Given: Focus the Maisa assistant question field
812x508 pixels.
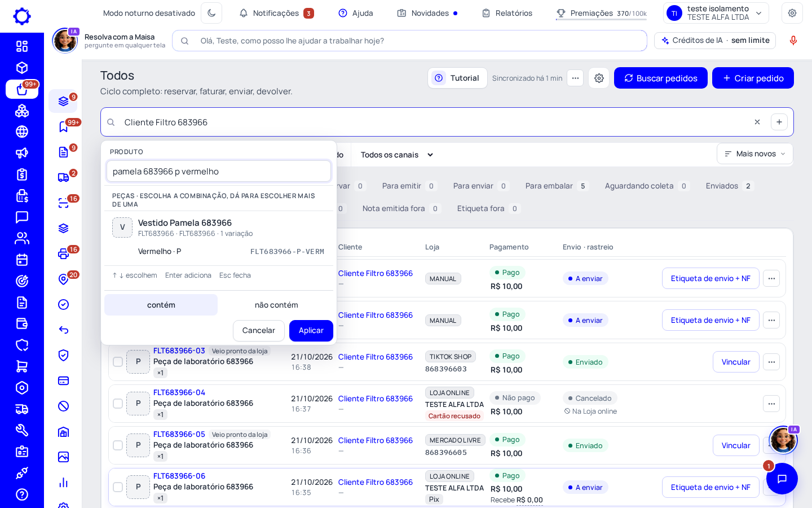Looking at the screenshot, I should coord(409,41).
